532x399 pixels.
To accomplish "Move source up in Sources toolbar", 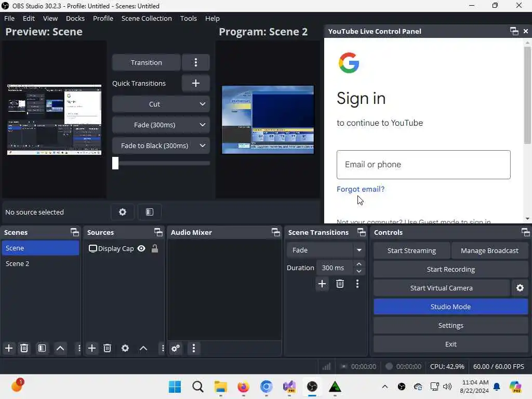I will [x=143, y=348].
